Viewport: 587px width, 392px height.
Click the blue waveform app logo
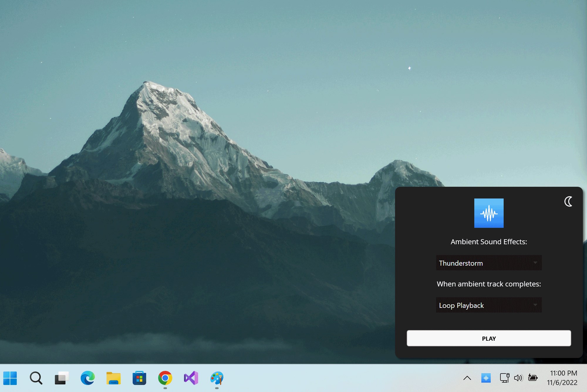[x=489, y=213]
